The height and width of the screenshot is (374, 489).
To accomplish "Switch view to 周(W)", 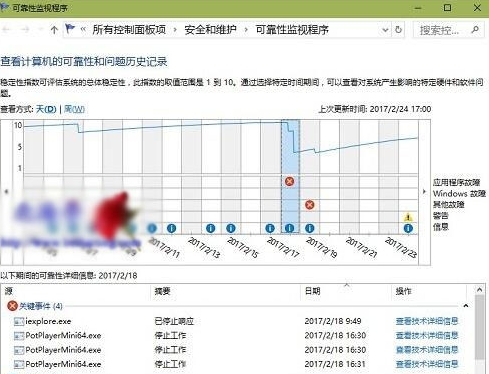I will 74,109.
